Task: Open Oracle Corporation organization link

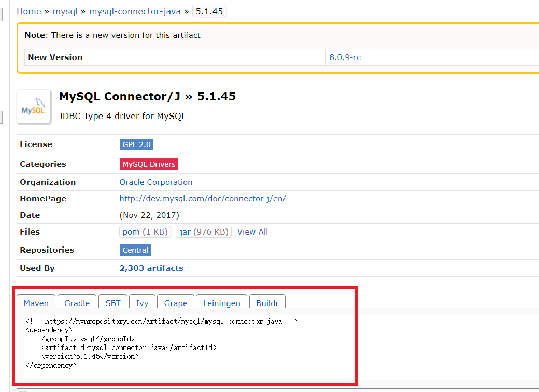Action: tap(155, 182)
